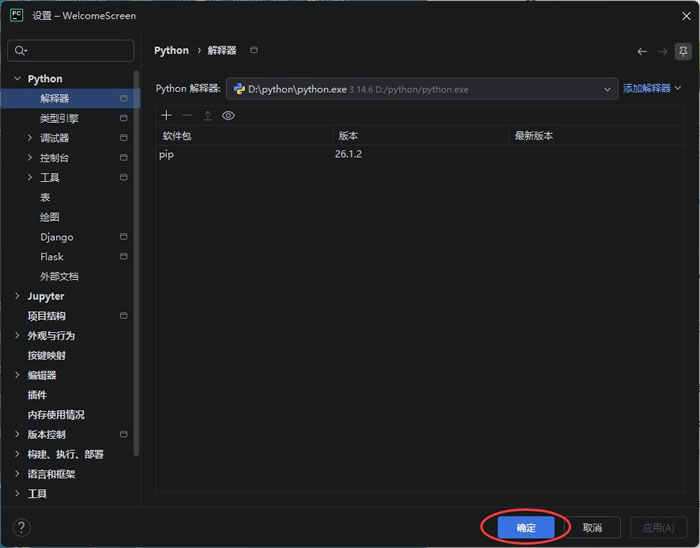Click the marker icon on 调试器 row
700x548 pixels.
tap(124, 137)
